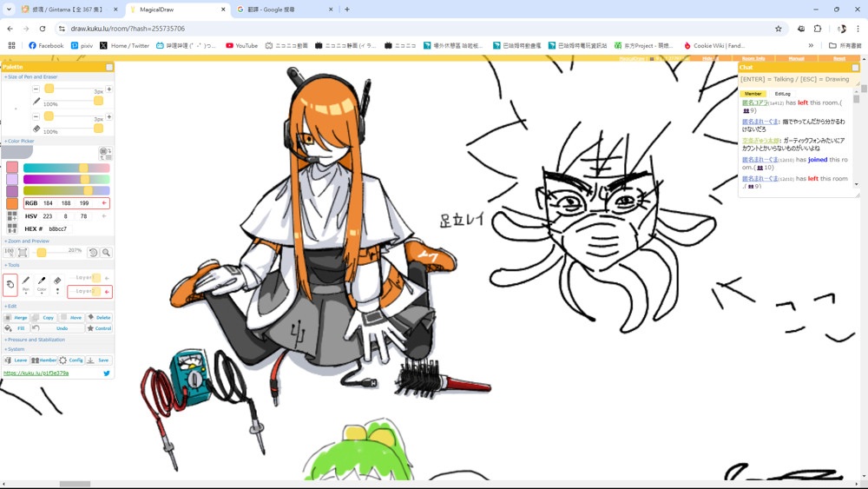Click the Undo button
Viewport: 868px width, 489px height.
(x=57, y=328)
